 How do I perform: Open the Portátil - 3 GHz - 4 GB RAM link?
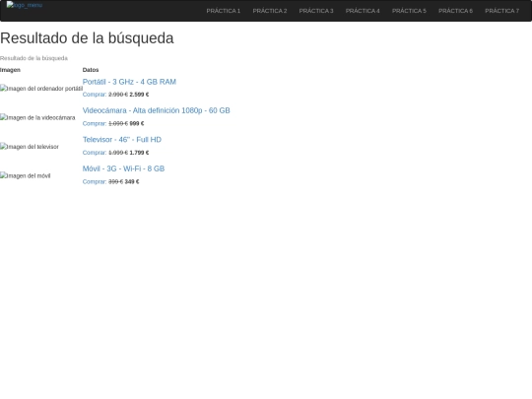pyautogui.click(x=129, y=82)
